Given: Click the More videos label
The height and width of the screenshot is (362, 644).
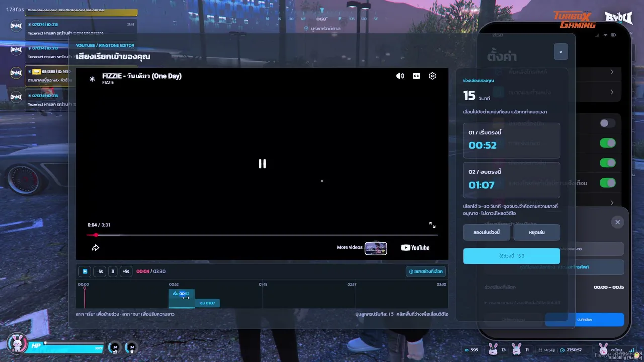Looking at the screenshot, I should [x=350, y=248].
